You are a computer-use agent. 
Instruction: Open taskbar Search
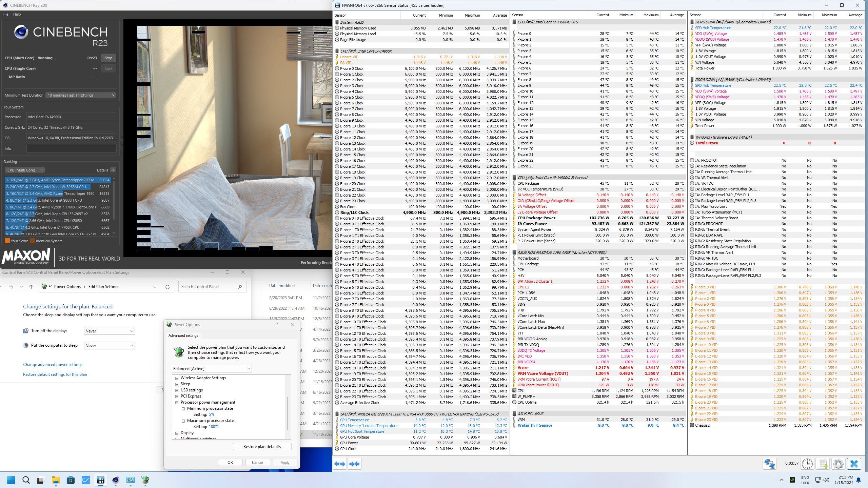(26, 480)
